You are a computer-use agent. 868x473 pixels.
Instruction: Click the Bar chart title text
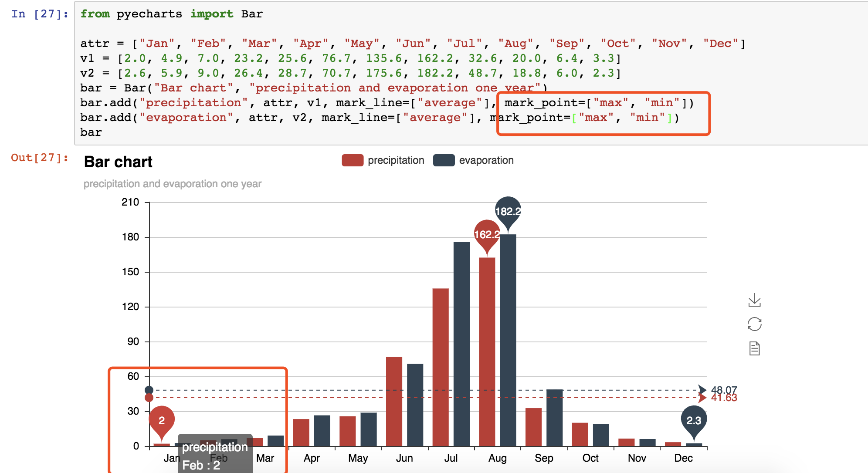[117, 162]
